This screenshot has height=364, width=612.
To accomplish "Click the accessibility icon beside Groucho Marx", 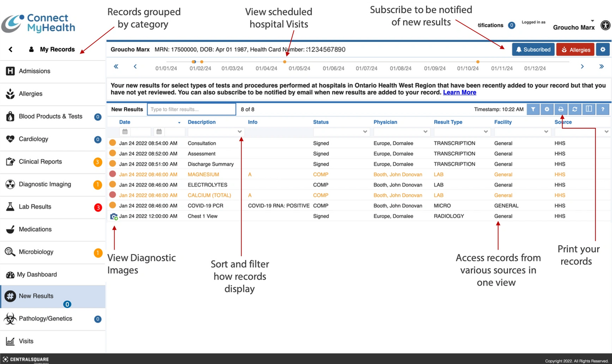I will pos(605,26).
